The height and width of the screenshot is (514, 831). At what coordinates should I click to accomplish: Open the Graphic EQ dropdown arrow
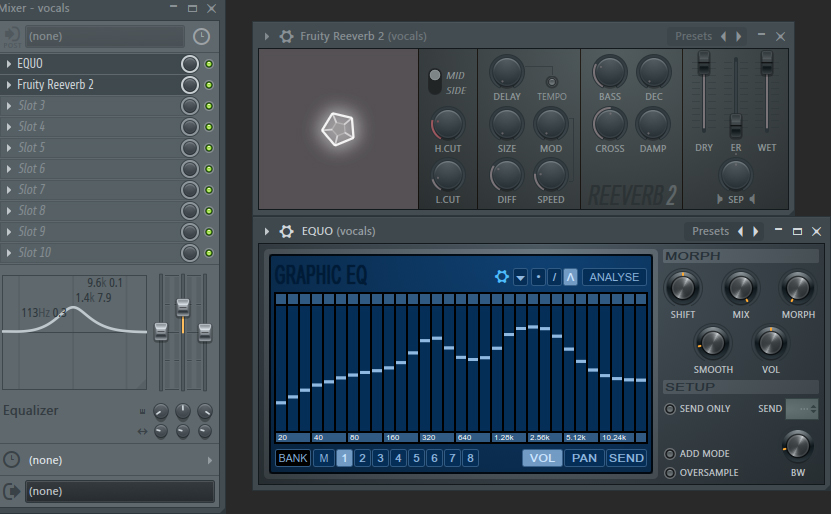[x=520, y=277]
